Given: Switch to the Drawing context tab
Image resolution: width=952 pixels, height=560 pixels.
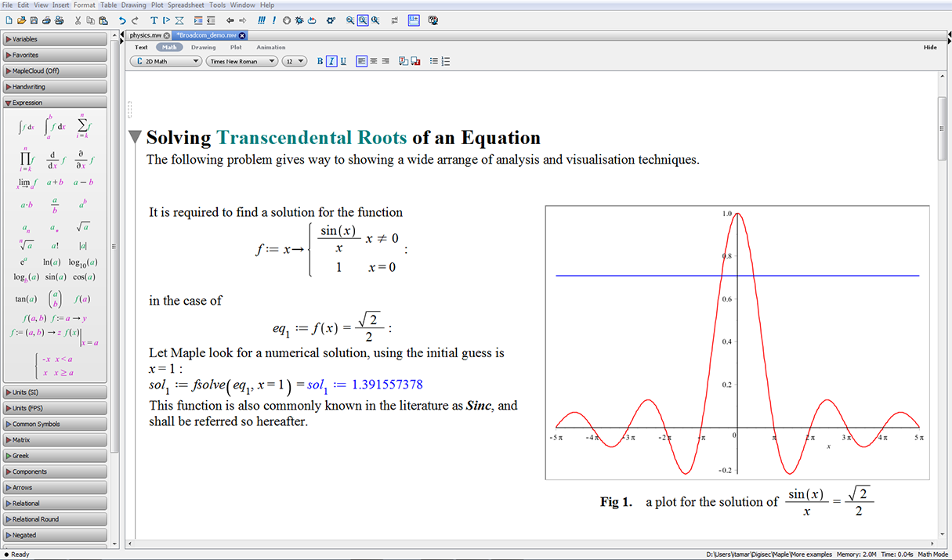Looking at the screenshot, I should pyautogui.click(x=204, y=47).
